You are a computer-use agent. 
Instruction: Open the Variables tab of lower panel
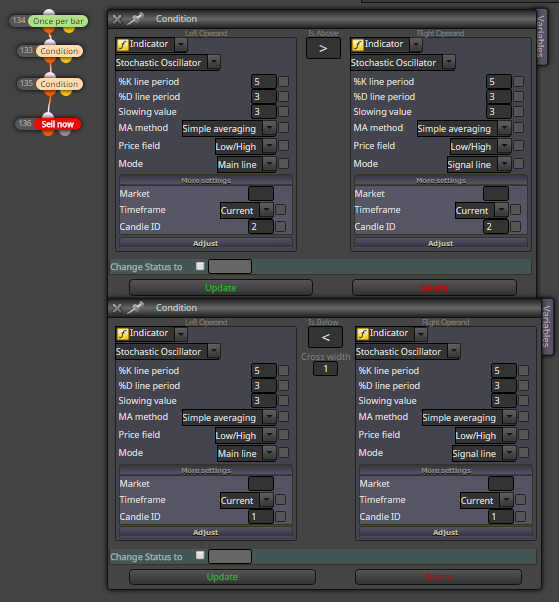click(547, 326)
